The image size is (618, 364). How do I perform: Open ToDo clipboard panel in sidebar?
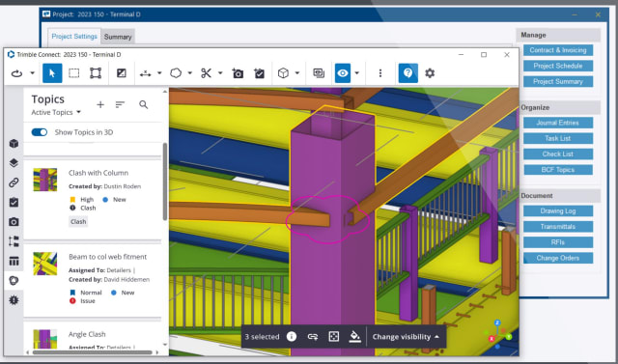[14, 203]
